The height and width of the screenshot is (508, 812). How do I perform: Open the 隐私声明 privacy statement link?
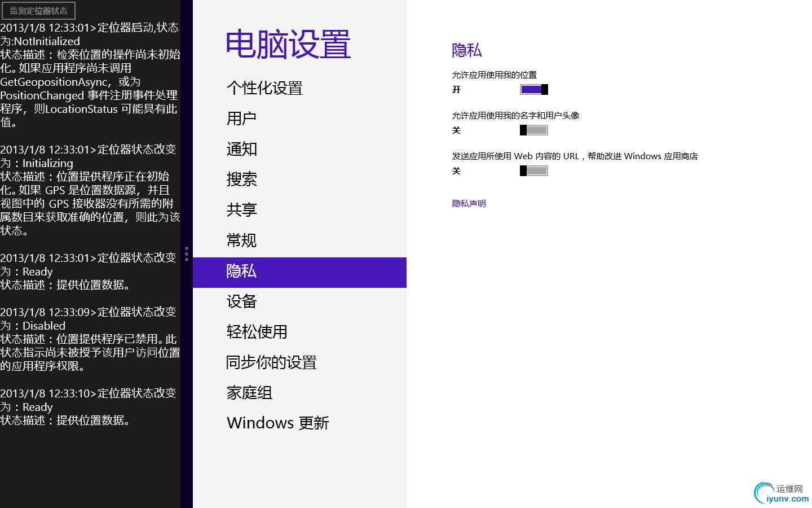point(469,203)
